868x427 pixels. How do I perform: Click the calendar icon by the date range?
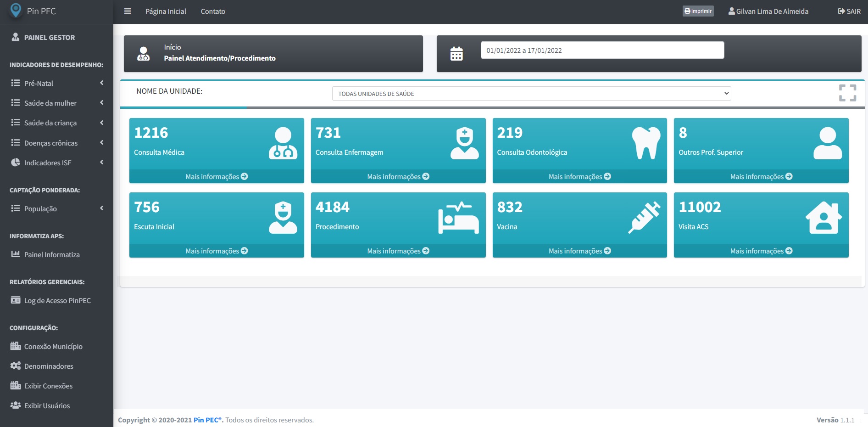click(456, 54)
